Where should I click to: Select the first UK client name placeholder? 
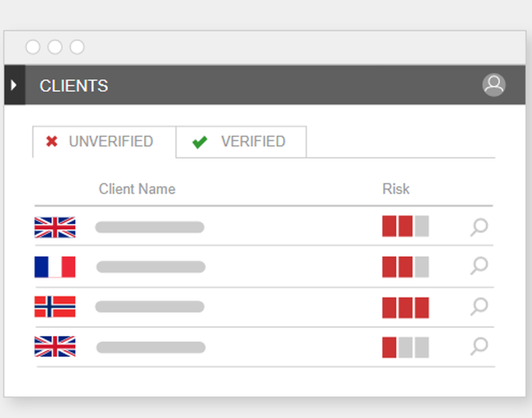(149, 227)
